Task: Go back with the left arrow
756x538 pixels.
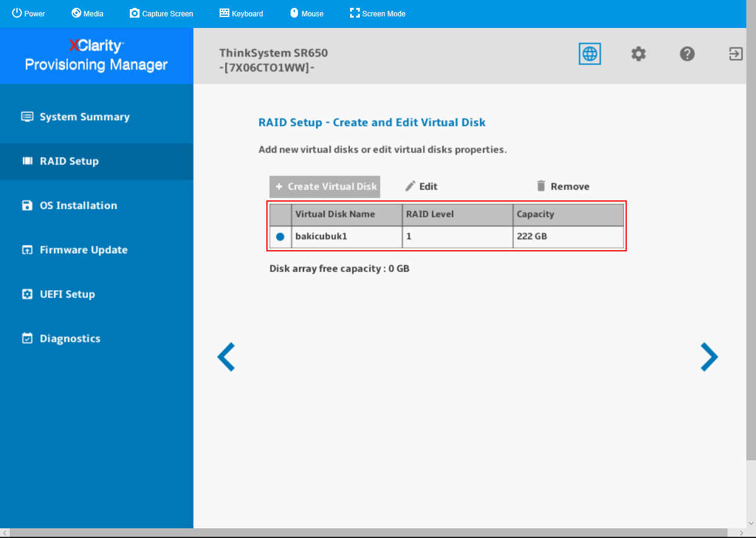Action: point(226,357)
